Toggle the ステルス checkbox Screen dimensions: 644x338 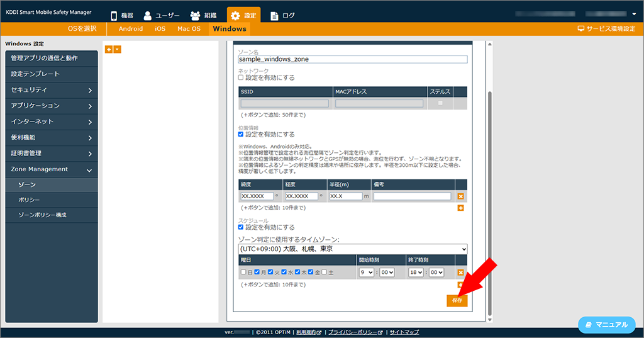(440, 103)
